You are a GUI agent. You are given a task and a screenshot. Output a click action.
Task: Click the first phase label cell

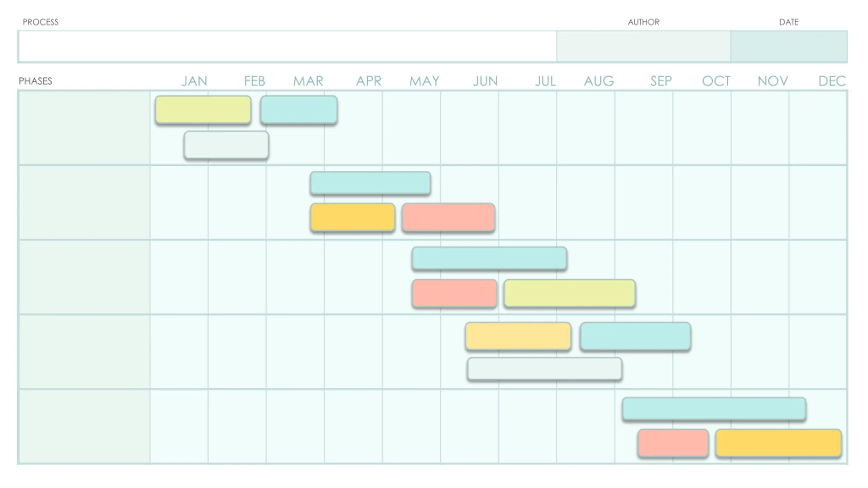pos(84,128)
